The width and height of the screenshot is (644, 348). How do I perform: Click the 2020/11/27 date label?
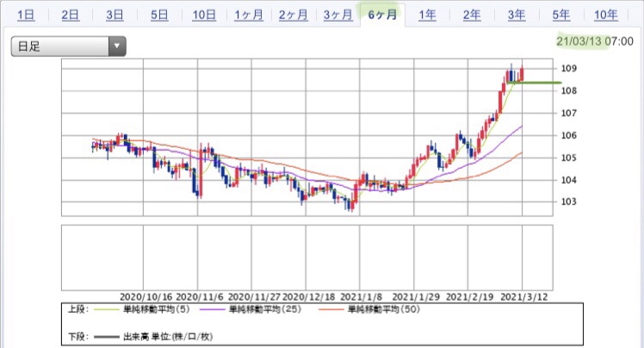click(254, 296)
